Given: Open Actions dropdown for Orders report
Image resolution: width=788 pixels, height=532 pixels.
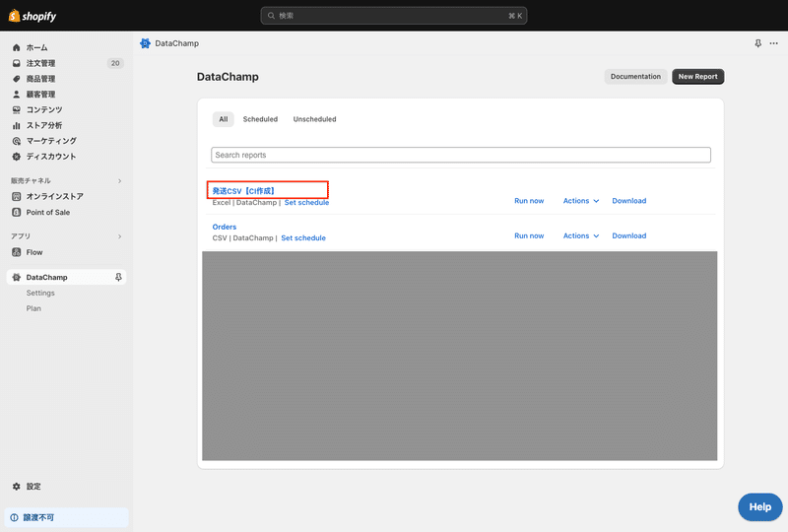Looking at the screenshot, I should tap(581, 235).
